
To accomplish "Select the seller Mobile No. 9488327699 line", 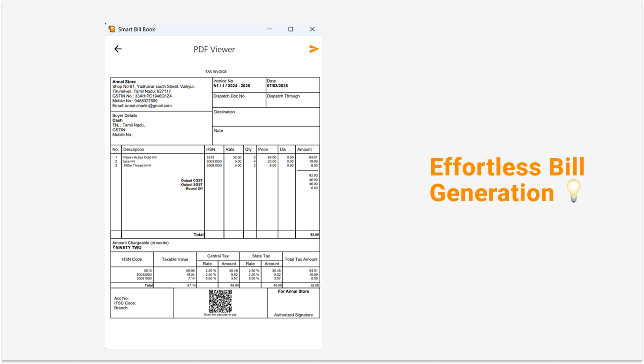I will point(135,101).
